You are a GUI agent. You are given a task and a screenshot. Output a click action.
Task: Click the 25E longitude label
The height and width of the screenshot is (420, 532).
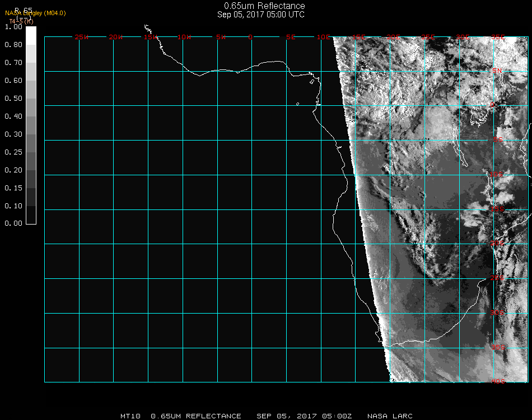point(428,37)
